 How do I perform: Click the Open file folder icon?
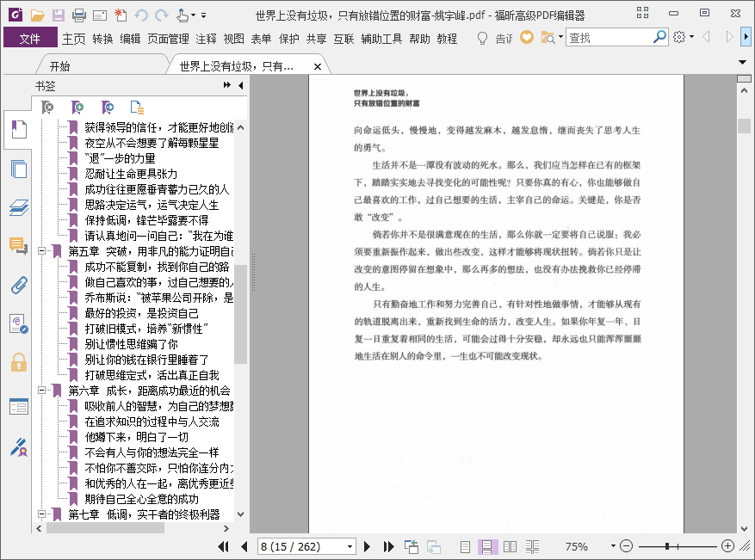point(37,15)
